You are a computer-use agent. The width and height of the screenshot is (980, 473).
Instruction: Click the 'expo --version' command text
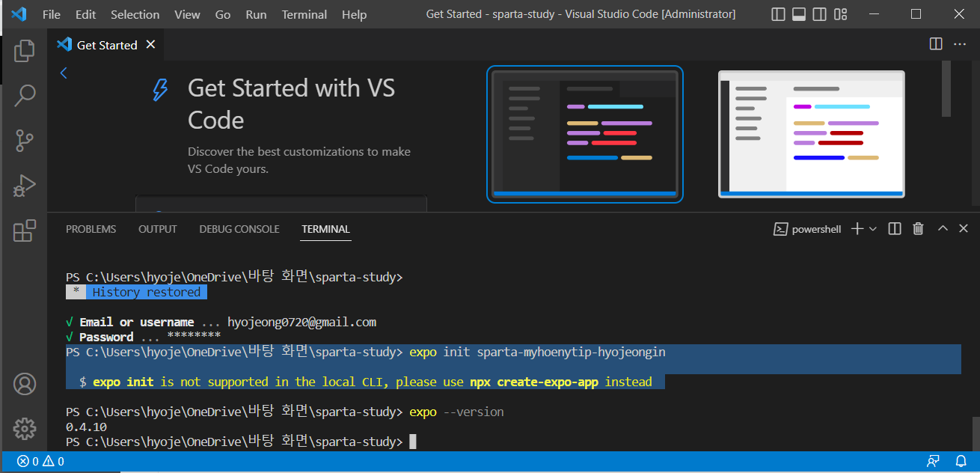coord(456,412)
